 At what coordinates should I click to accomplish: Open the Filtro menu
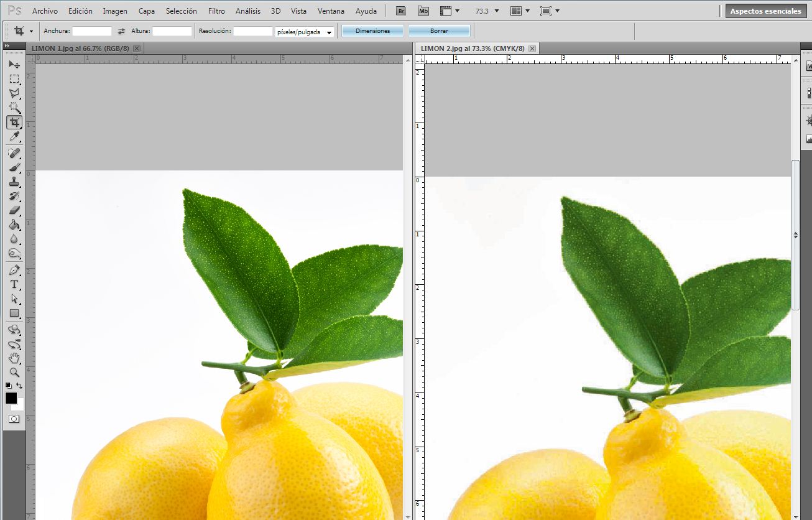(217, 11)
